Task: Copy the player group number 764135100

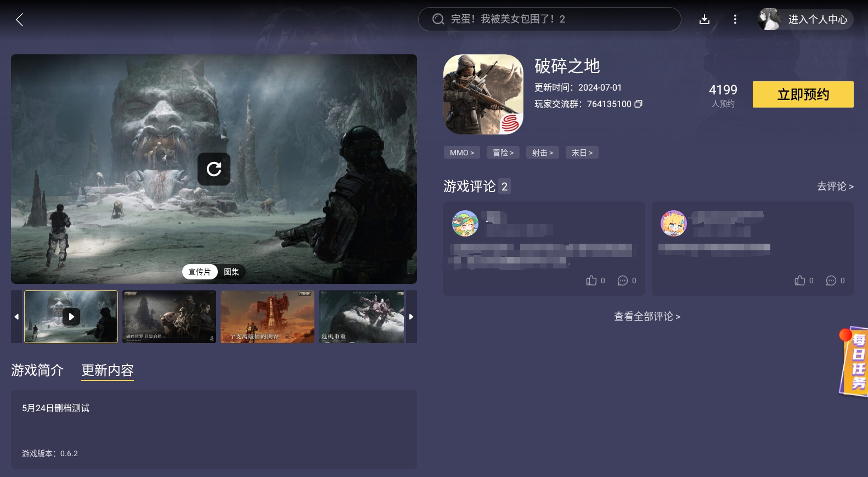Action: [638, 104]
